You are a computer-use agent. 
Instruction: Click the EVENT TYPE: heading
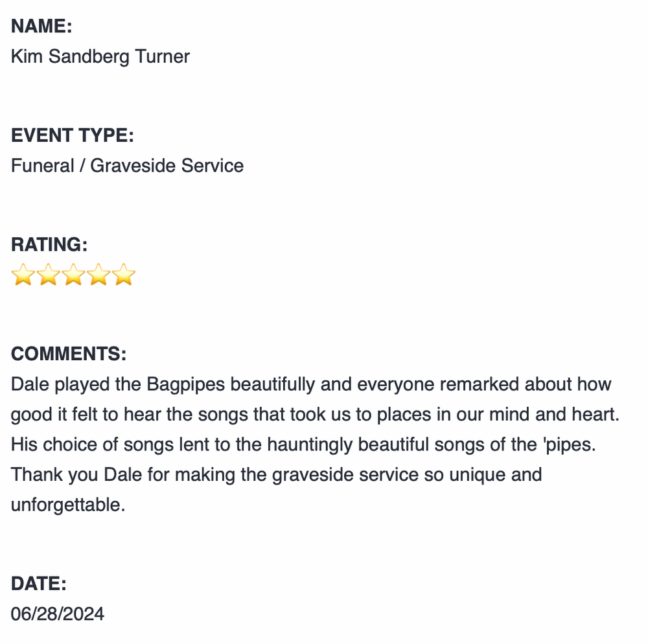point(73,135)
